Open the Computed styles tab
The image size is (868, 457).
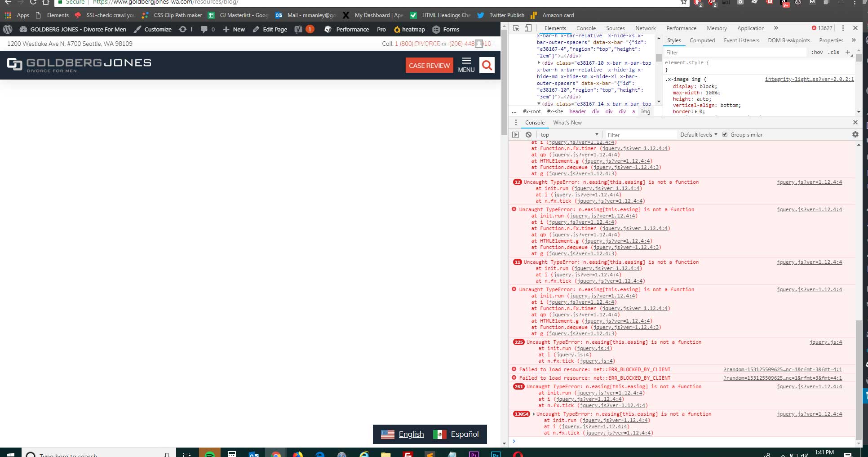702,40
